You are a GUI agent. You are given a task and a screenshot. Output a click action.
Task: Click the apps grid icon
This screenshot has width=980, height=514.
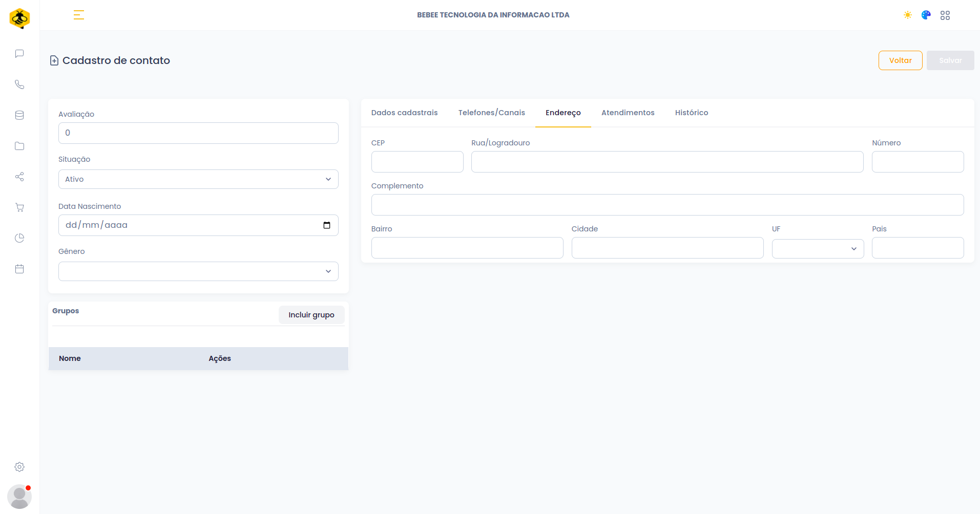click(945, 15)
